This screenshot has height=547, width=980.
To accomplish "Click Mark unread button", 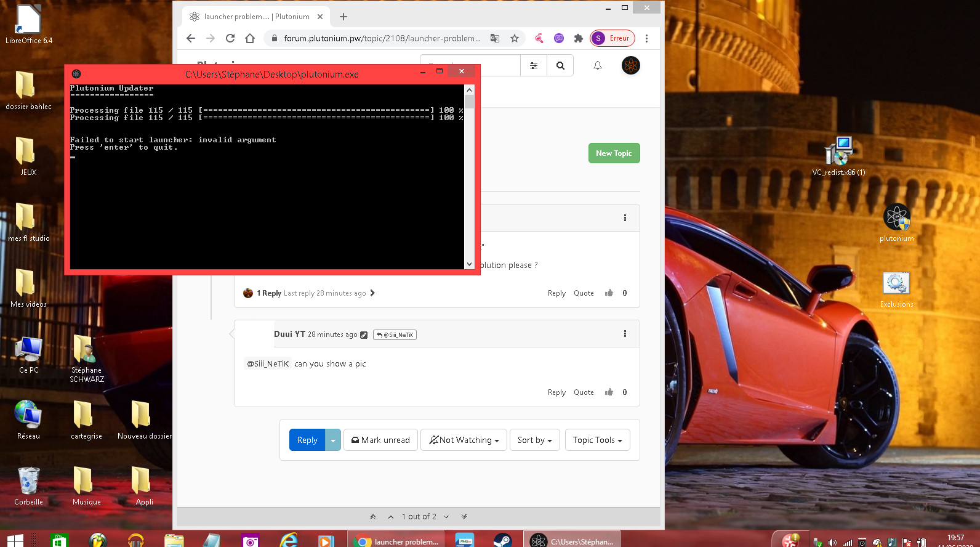I will click(x=380, y=440).
